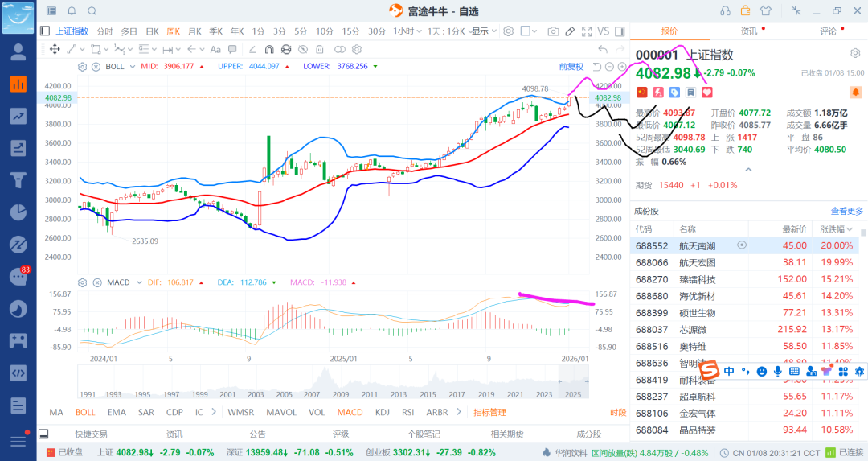Viewport: 868px width, 461px height.
Task: Select 航天宏图 688066 stock row
Action: point(744,262)
